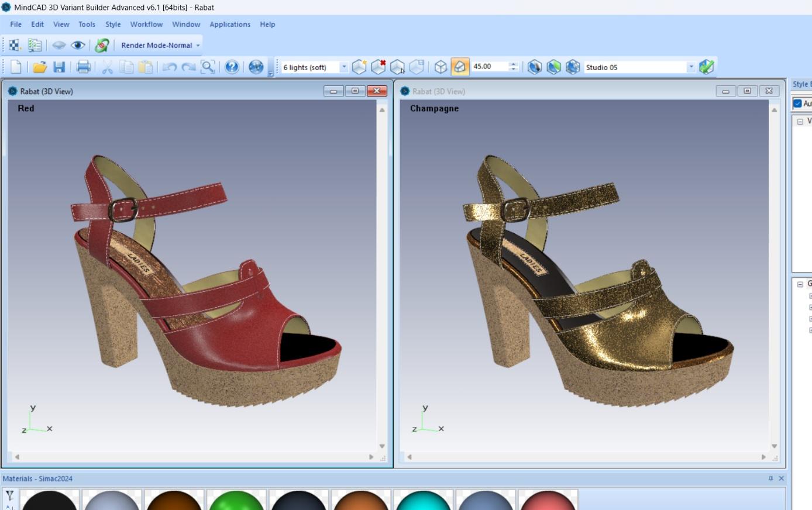Click the green checkmark render icon
Image resolution: width=812 pixels, height=510 pixels.
point(706,67)
